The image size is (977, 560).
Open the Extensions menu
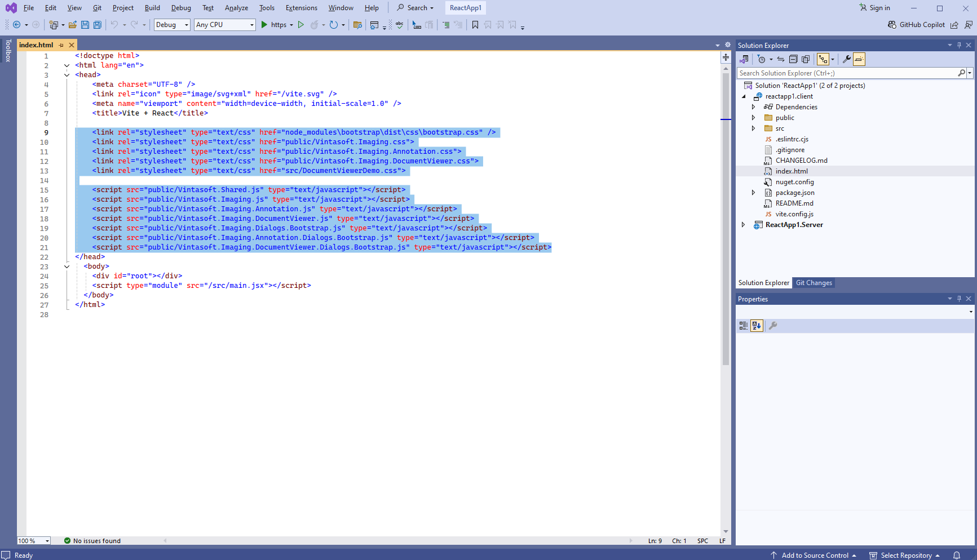tap(301, 8)
